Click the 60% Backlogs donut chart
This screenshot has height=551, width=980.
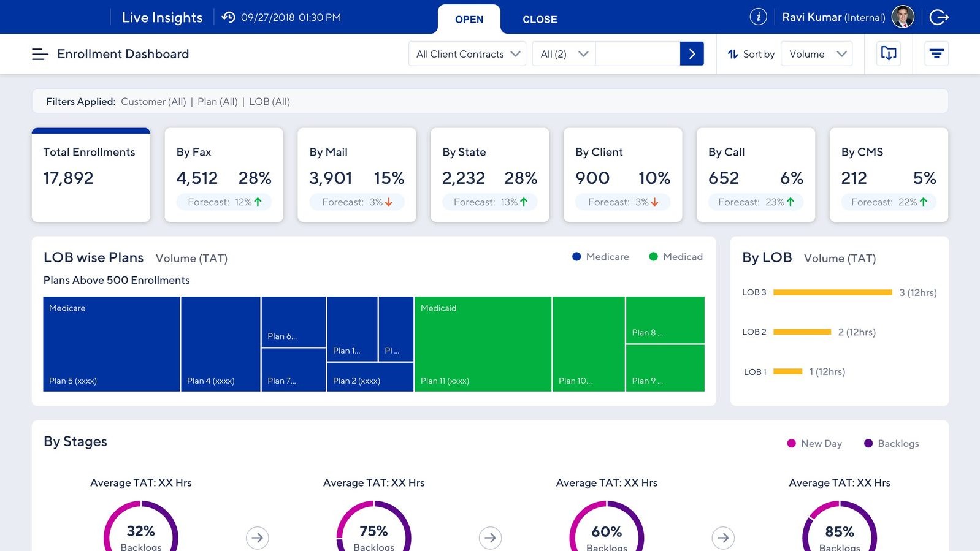(607, 527)
